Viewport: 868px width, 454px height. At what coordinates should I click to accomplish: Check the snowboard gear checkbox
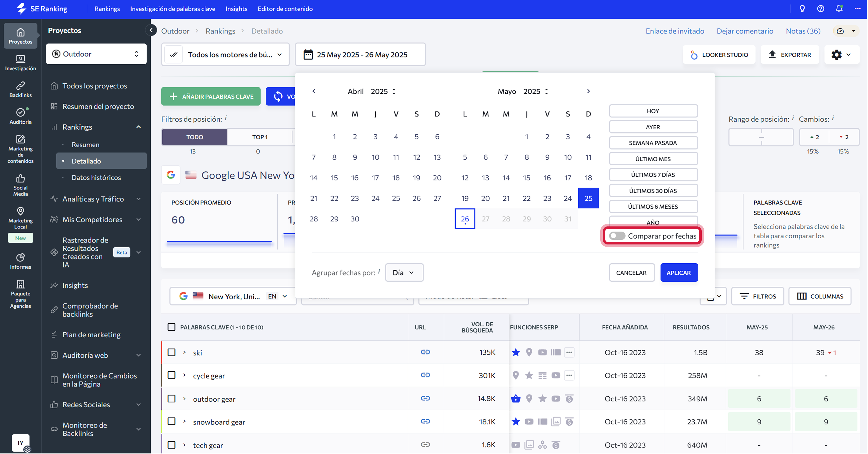click(172, 422)
